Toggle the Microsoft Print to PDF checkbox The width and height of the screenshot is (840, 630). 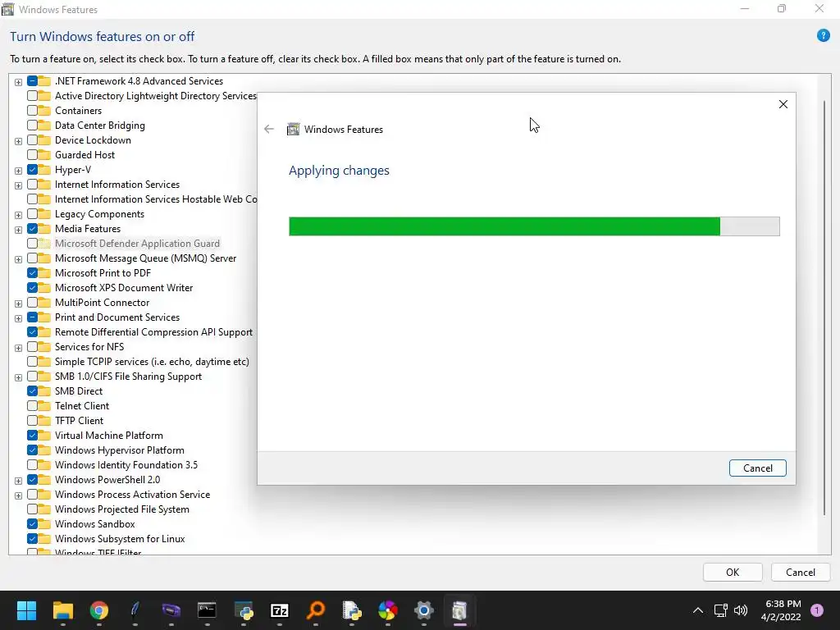coord(32,273)
